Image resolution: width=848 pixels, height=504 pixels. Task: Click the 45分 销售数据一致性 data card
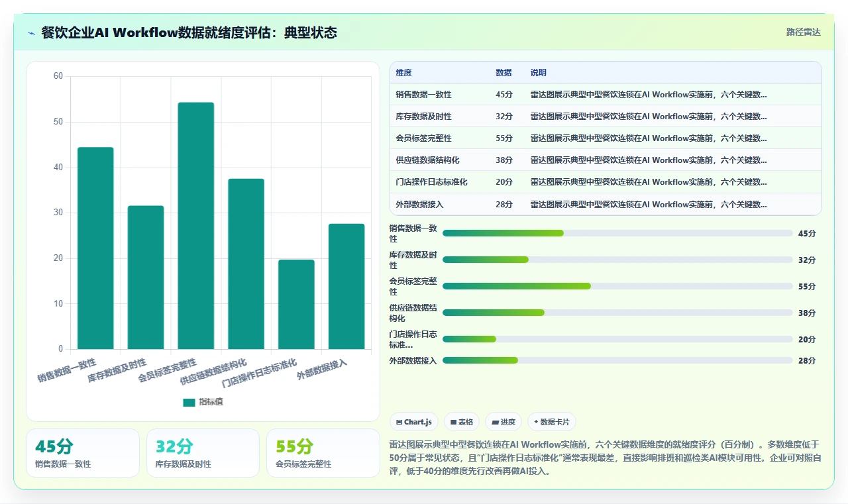[x=83, y=453]
